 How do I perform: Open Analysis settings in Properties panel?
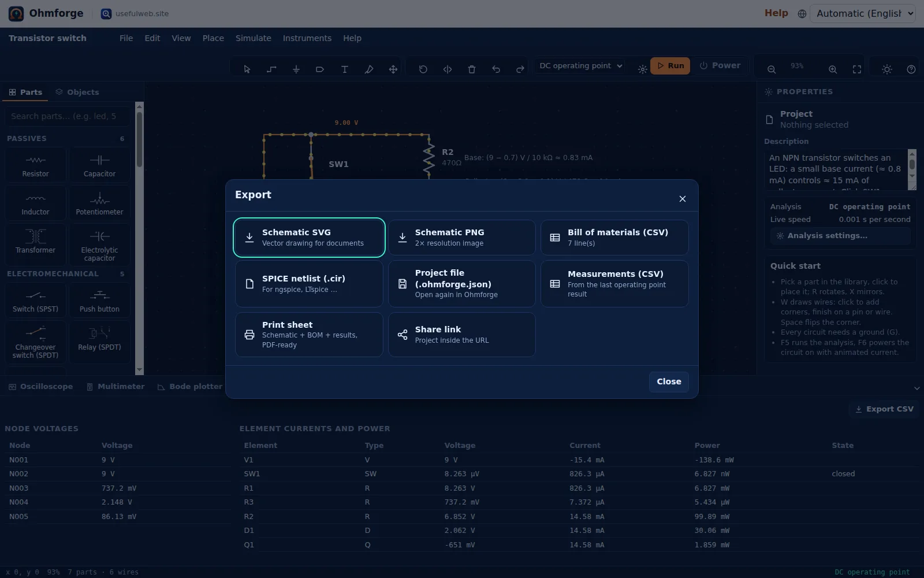click(840, 236)
